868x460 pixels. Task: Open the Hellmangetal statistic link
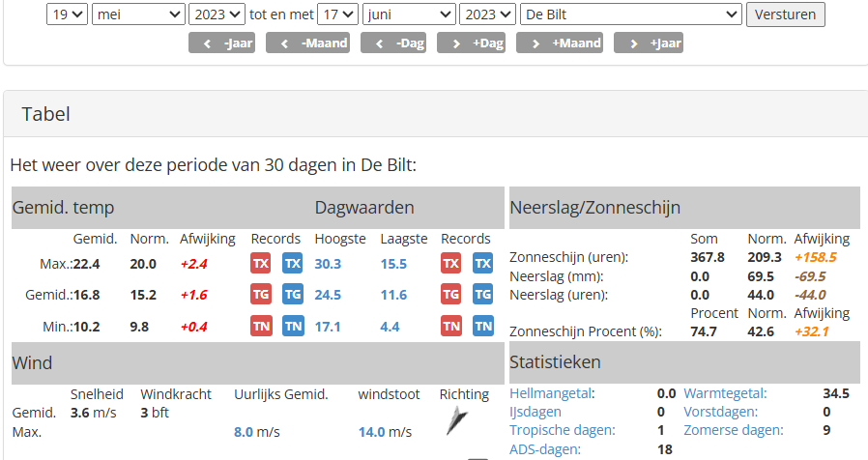551,393
